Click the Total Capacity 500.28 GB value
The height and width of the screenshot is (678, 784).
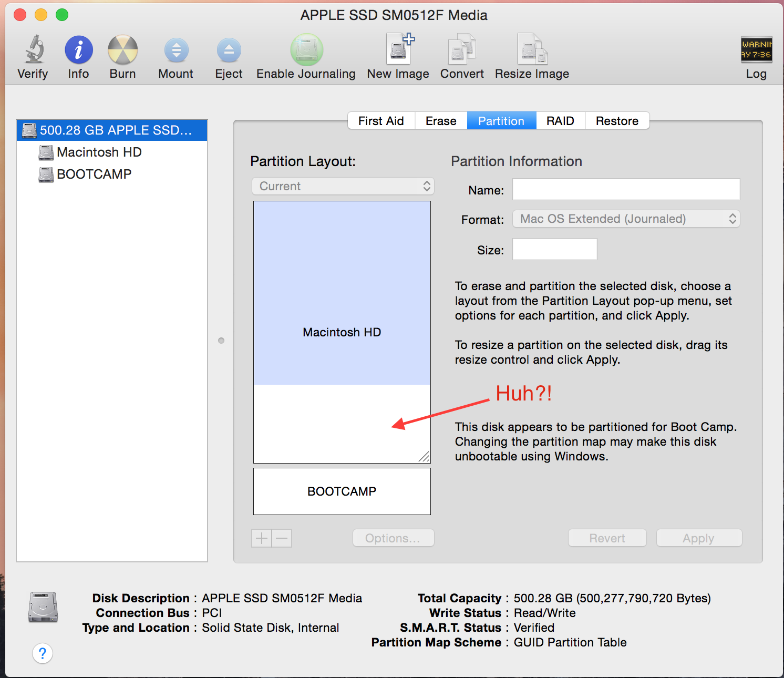coord(612,598)
